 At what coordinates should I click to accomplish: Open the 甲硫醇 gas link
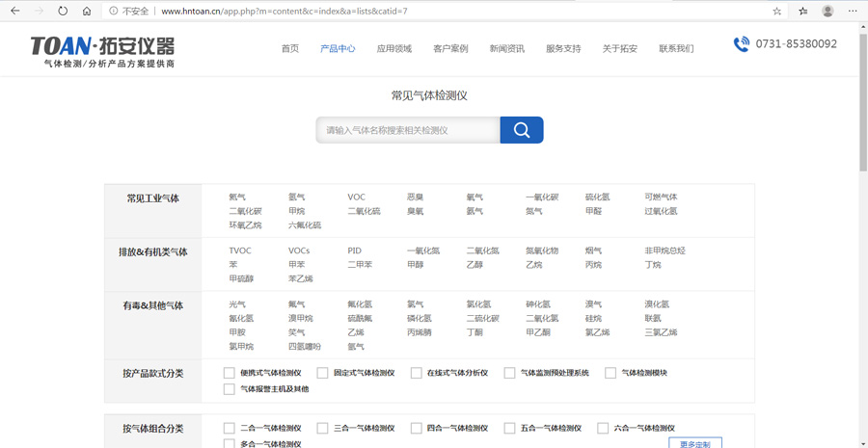click(x=241, y=278)
